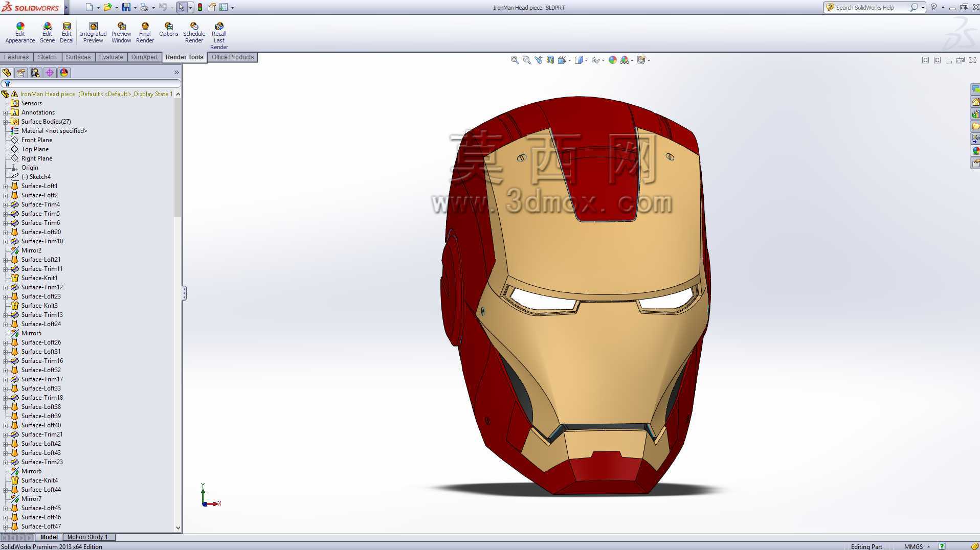Save the part with the floppy icon
The height and width of the screenshot is (550, 980).
[126, 7]
